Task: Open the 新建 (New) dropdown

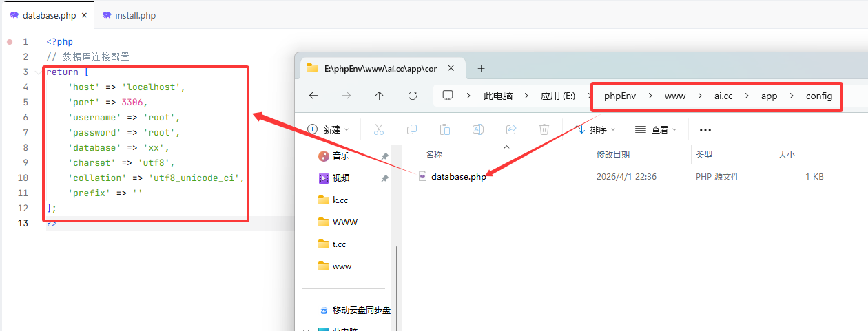Action: click(x=328, y=129)
